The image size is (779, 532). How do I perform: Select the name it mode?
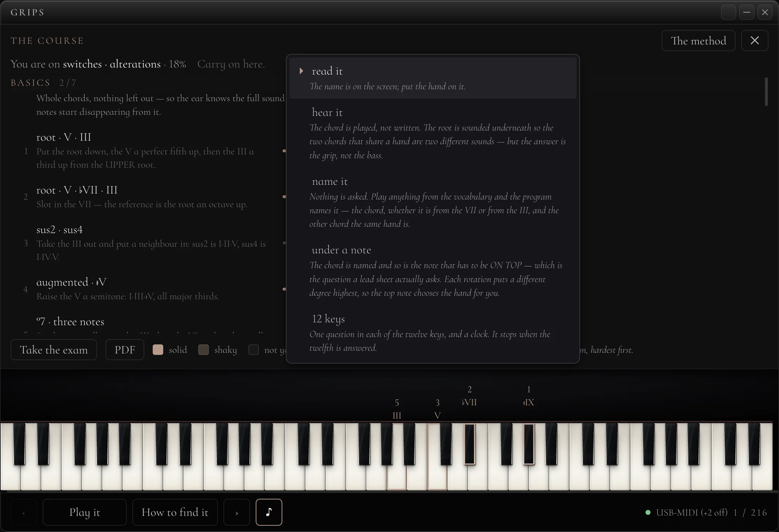[x=433, y=202]
